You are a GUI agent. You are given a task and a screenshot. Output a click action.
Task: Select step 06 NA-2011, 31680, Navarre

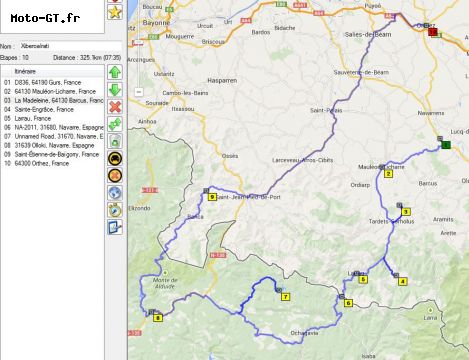[x=53, y=127]
